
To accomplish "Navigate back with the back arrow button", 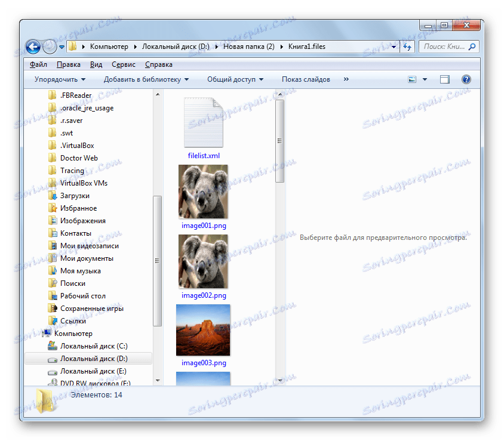I will [x=34, y=47].
